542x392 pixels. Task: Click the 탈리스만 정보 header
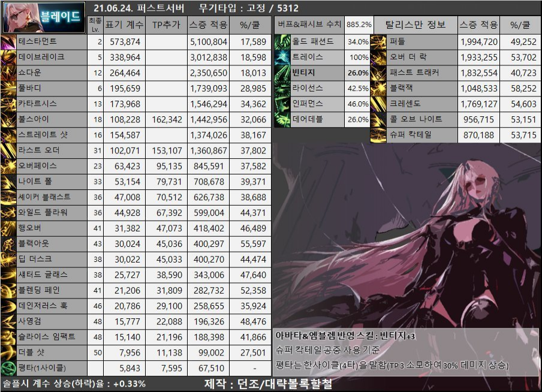pos(415,25)
